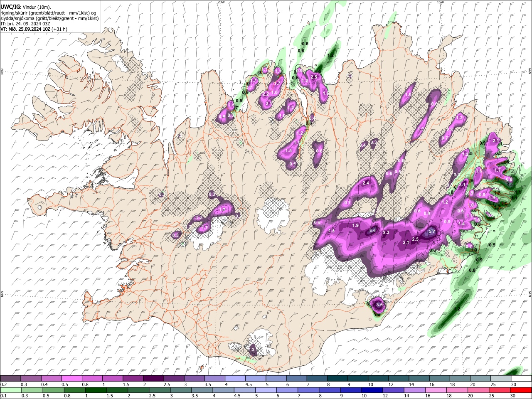Click the 'rigning/skúrir' legend description line
Screen dimensions: 532x399
click(x=48, y=13)
